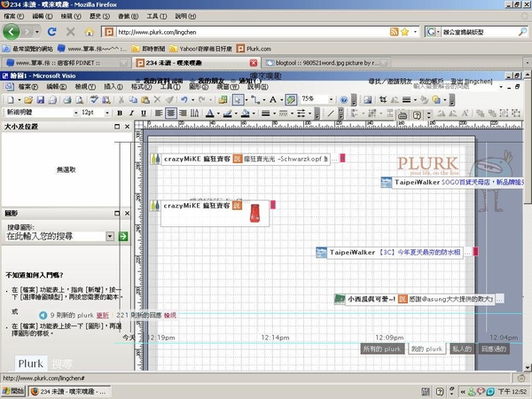Open file using the folder icon in Visio

pos(28,99)
